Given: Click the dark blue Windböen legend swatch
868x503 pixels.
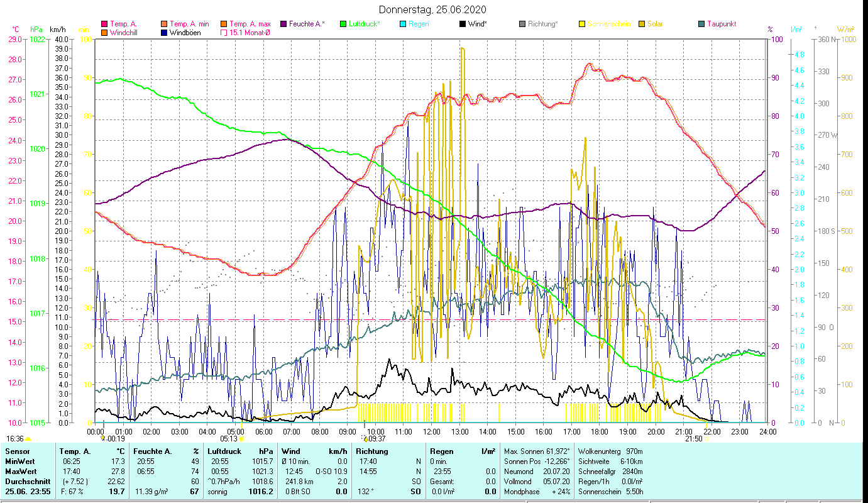Looking at the screenshot, I should coord(165,32).
